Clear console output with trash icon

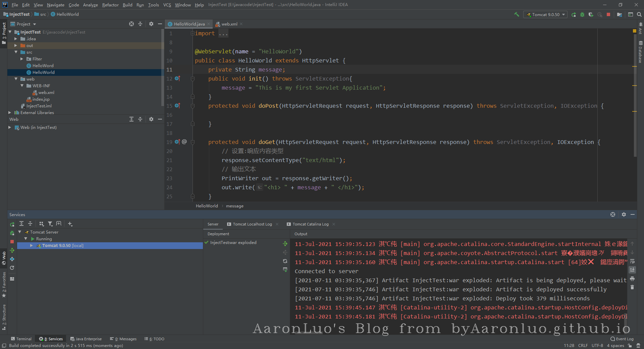632,287
